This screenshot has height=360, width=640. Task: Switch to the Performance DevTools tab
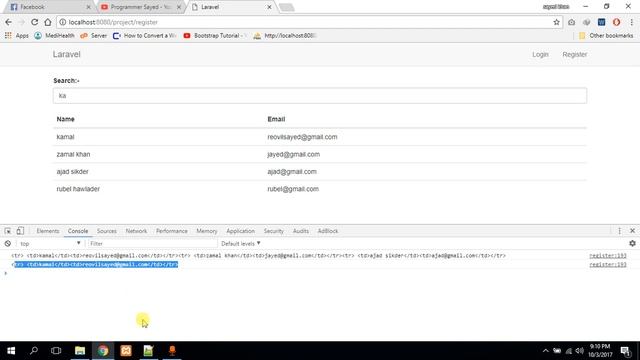click(171, 231)
